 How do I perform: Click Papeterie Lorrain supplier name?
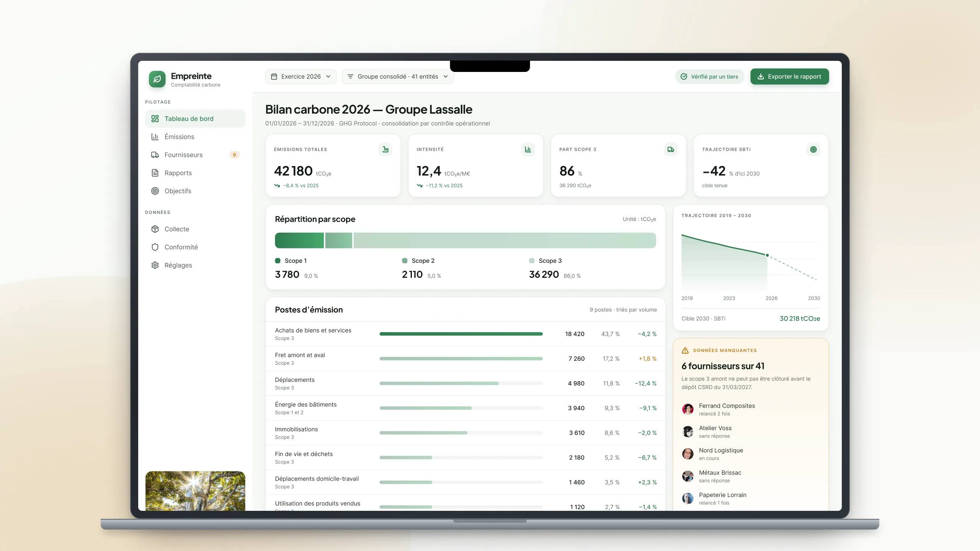pyautogui.click(x=722, y=495)
